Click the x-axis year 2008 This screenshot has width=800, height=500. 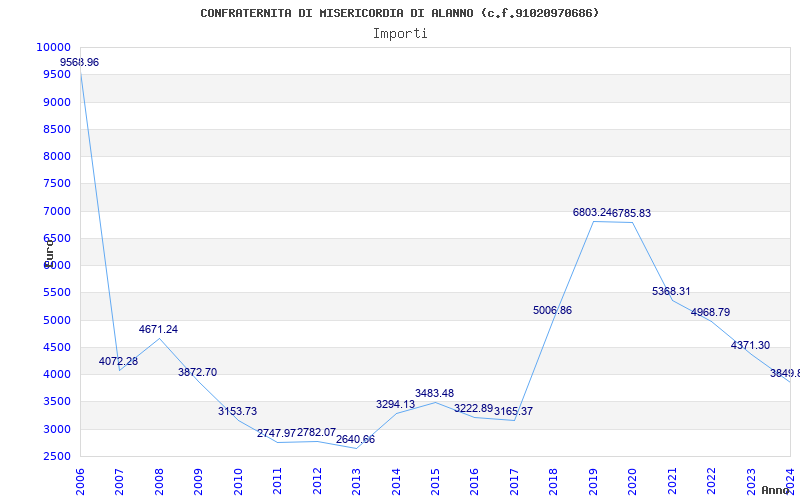tap(159, 481)
